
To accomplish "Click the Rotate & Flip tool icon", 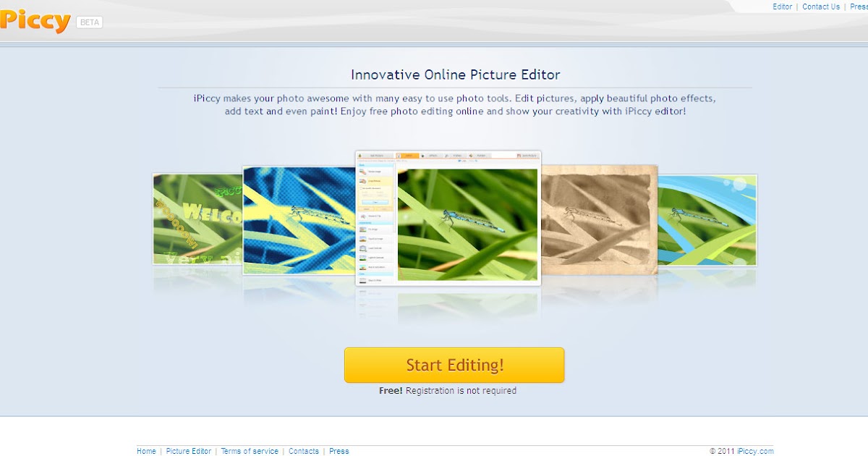I will pyautogui.click(x=374, y=216).
